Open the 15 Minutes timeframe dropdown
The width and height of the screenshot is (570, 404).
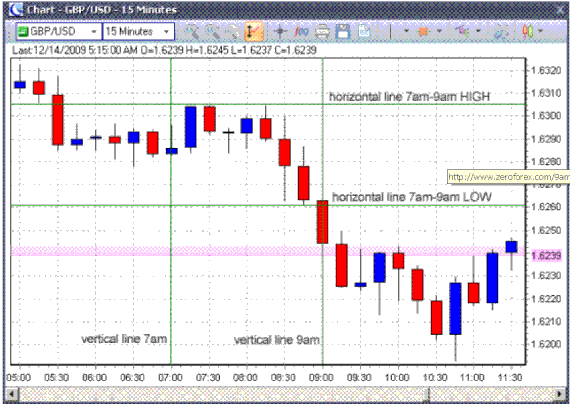[x=139, y=32]
